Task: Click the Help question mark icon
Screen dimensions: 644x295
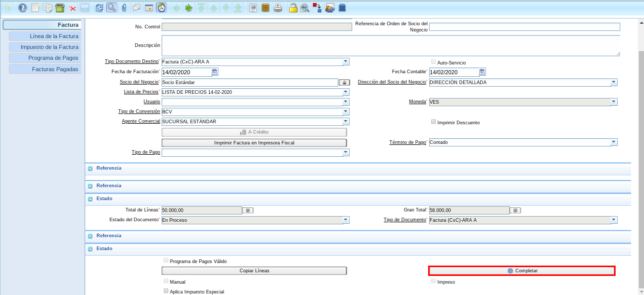Action: pyautogui.click(x=22, y=8)
